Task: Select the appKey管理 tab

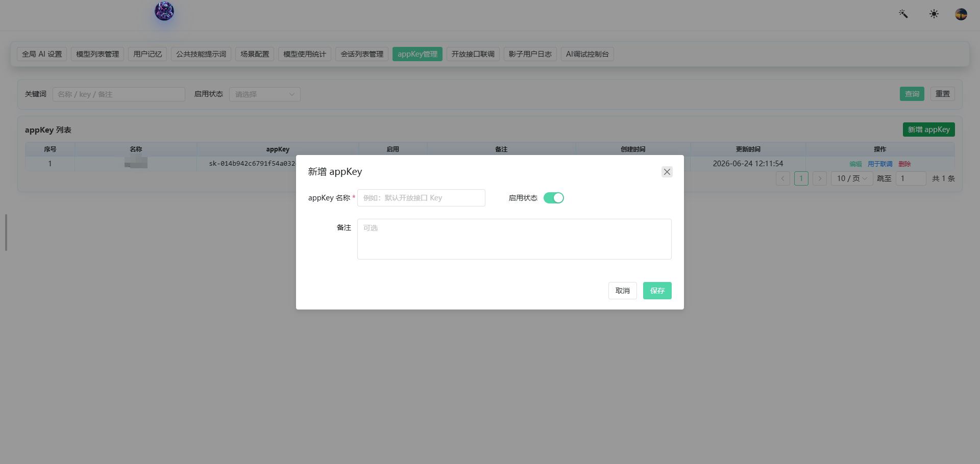Action: (x=418, y=54)
